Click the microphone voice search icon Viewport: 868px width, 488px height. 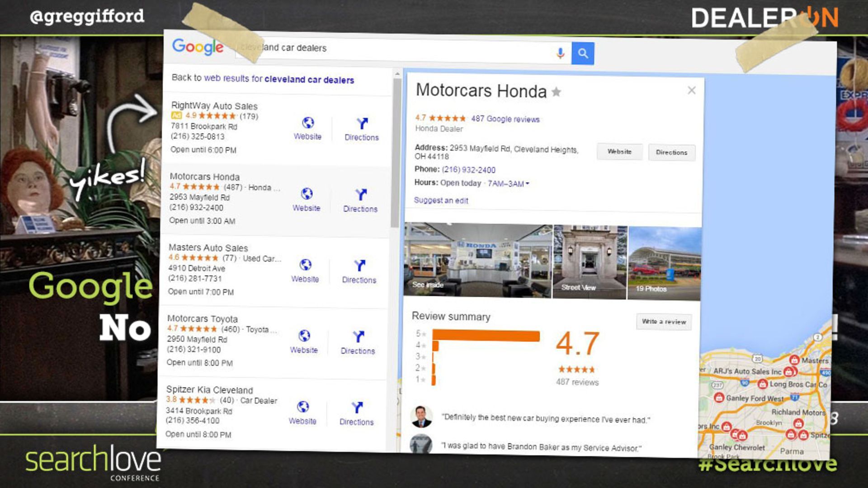click(x=560, y=53)
